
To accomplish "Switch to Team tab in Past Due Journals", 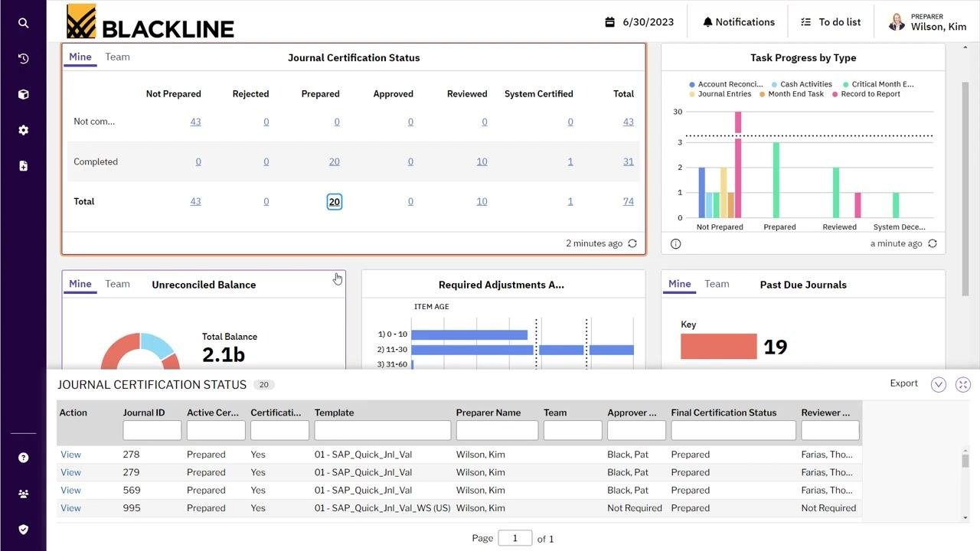I will [717, 284].
